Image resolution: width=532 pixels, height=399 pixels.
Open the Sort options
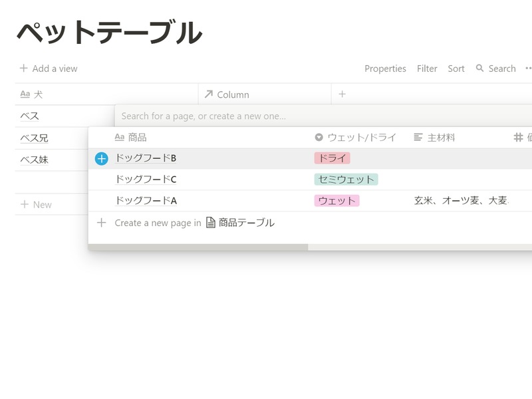456,68
